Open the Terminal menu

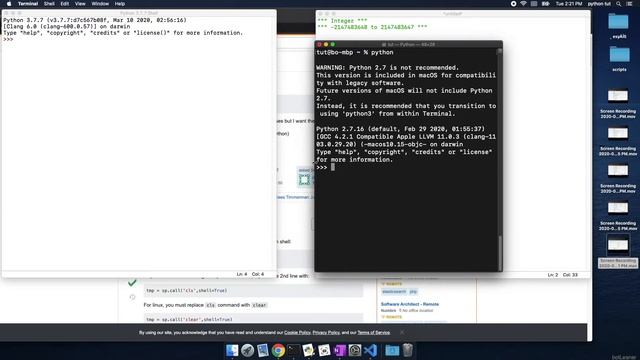point(28,4)
